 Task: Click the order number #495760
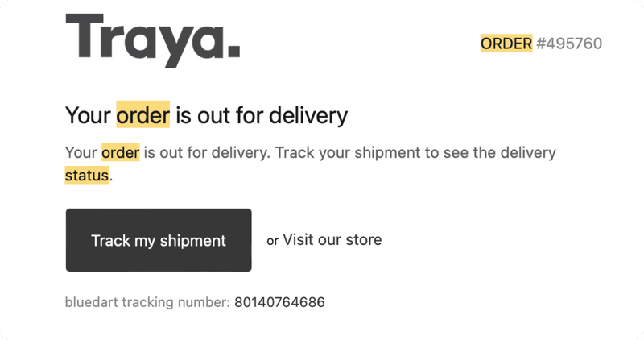tap(568, 44)
